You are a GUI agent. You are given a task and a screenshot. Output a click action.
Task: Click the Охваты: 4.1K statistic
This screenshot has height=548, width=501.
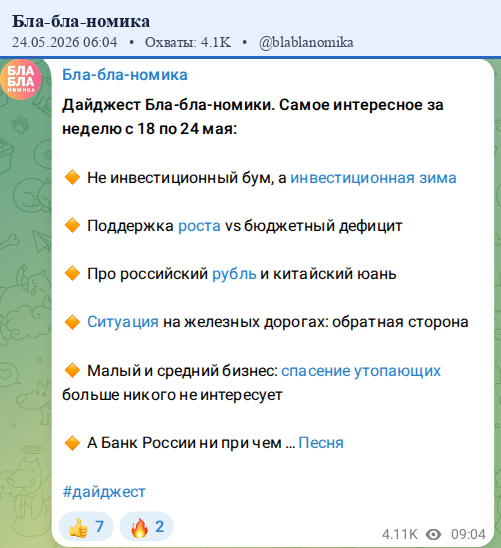click(x=188, y=42)
